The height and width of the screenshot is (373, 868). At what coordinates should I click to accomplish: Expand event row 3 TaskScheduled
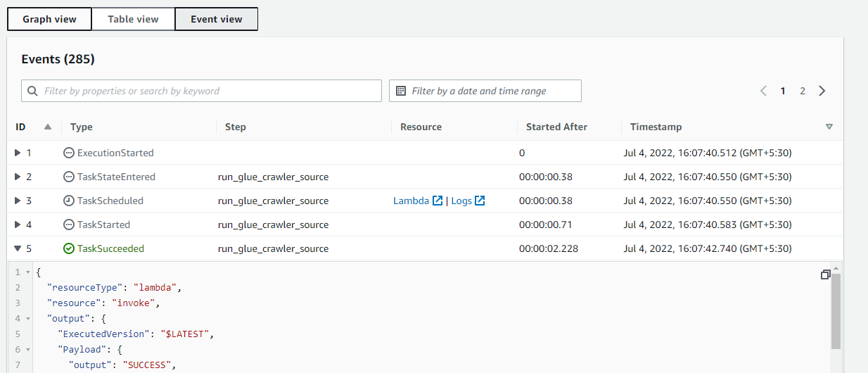click(18, 201)
